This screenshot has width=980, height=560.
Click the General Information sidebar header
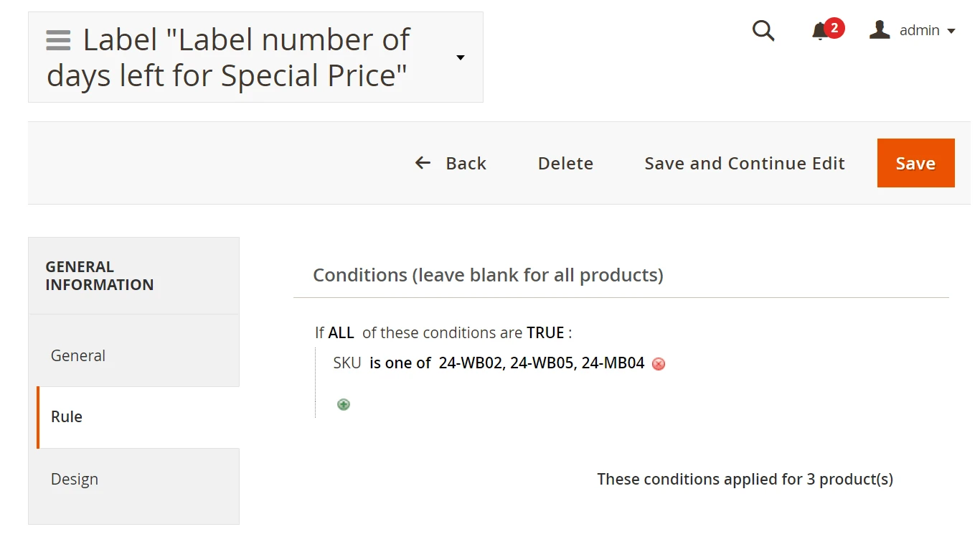coord(100,276)
